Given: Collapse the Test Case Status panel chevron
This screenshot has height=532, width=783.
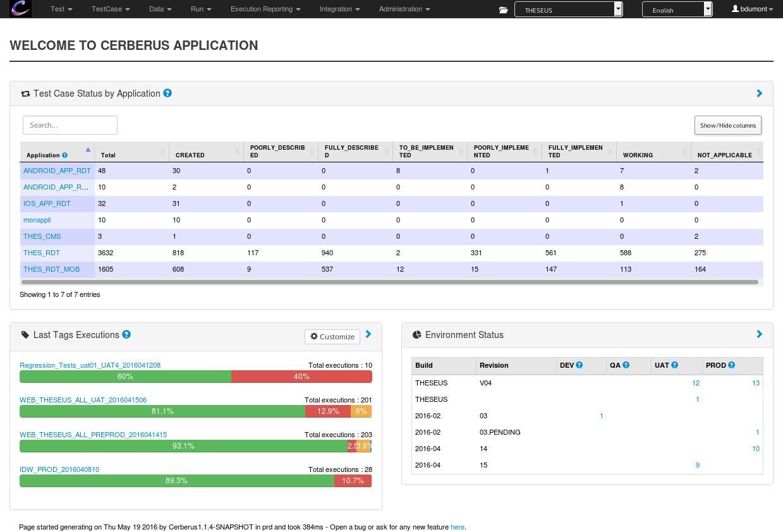Looking at the screenshot, I should click(759, 94).
